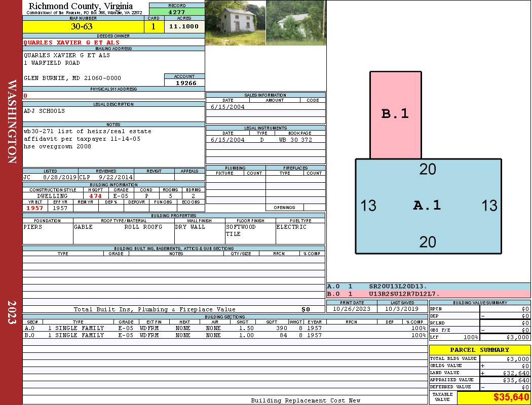
Task: Click construction style DWELLING
Action: click(x=52, y=196)
